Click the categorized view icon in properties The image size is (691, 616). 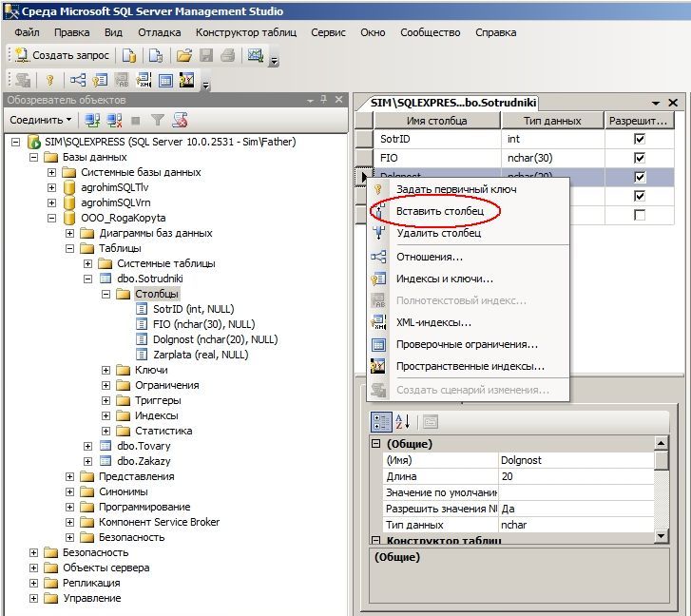381,422
